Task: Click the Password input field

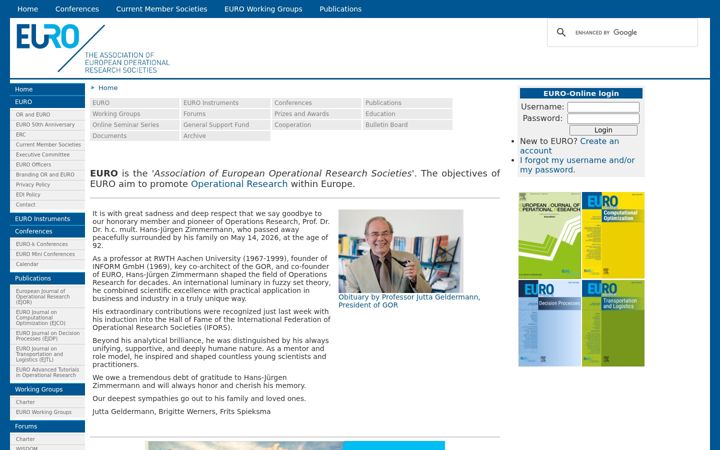Action: coord(603,118)
